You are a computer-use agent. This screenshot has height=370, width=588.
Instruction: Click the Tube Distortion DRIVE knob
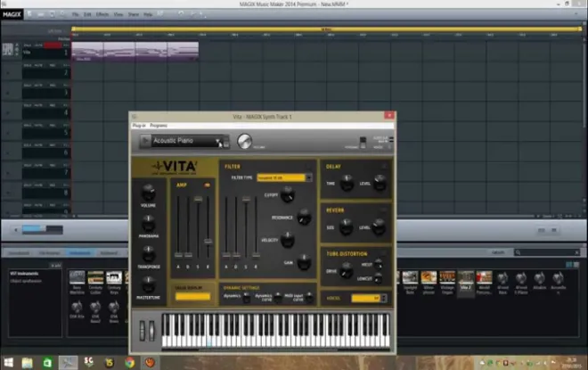coord(347,270)
